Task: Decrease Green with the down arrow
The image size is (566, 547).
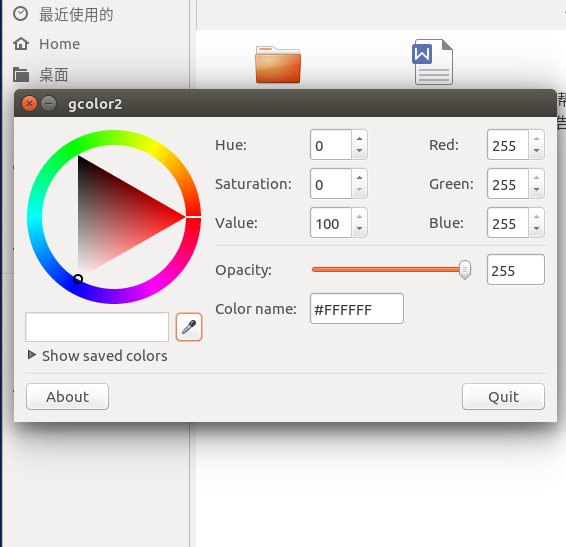Action: pyautogui.click(x=536, y=190)
